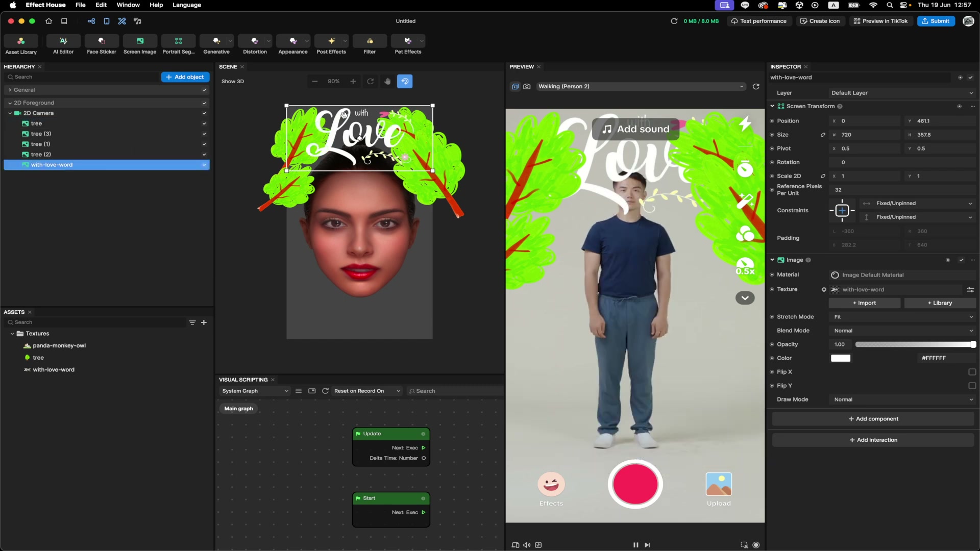Toggle the Image component enabled checkmark

pos(961,260)
